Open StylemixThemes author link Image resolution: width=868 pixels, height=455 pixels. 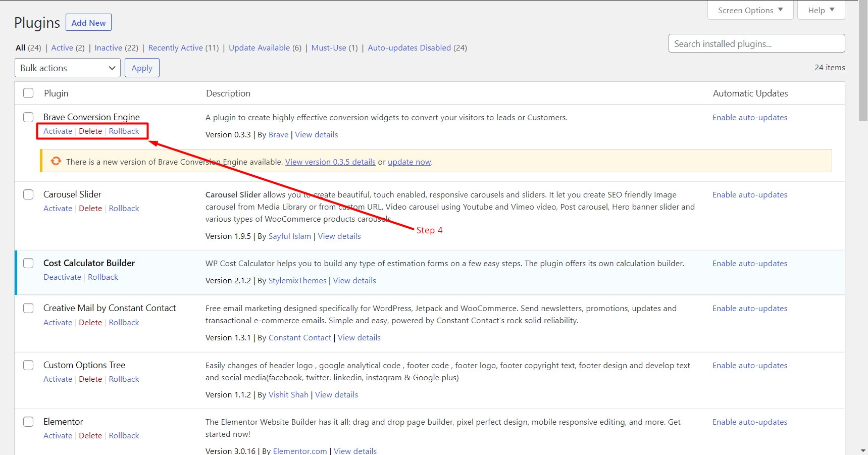(x=297, y=280)
